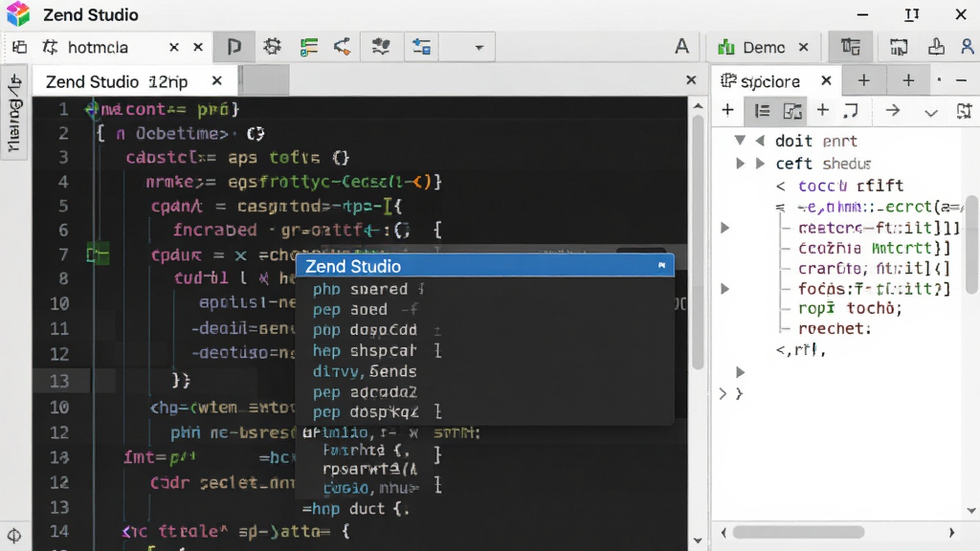Select the ropi tocho tree row
The width and height of the screenshot is (980, 551).
pos(850,309)
